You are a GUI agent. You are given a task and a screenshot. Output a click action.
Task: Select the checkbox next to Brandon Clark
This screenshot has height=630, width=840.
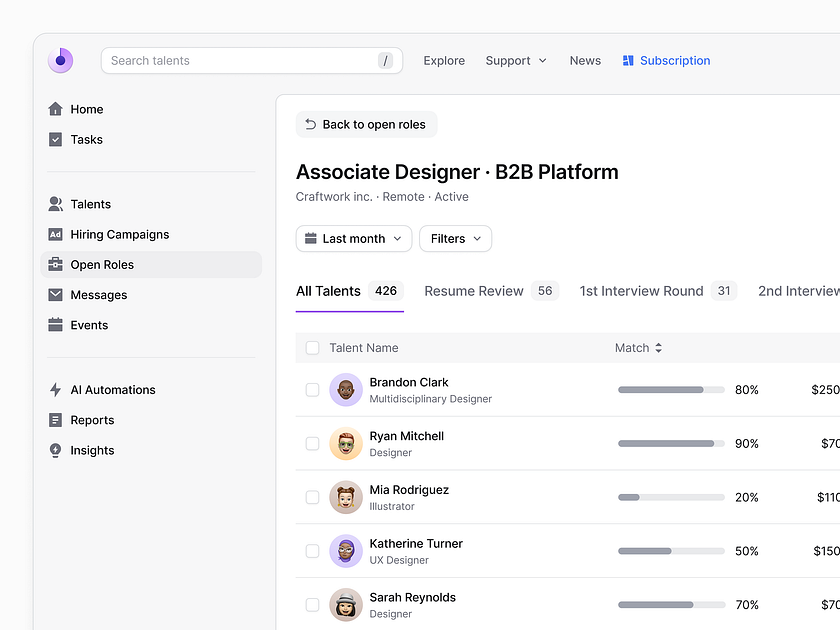pyautogui.click(x=312, y=390)
